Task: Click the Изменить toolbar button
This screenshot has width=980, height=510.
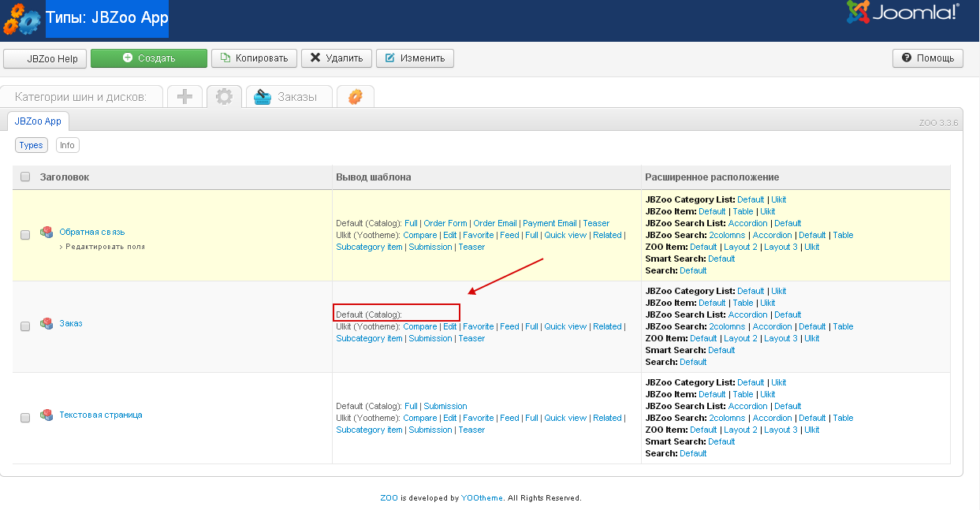Action: click(x=415, y=58)
